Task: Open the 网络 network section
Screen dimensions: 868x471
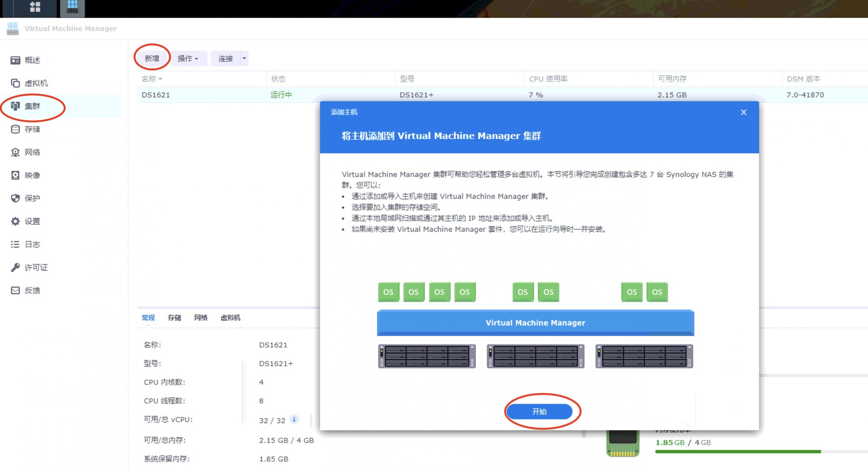Action: (32, 152)
